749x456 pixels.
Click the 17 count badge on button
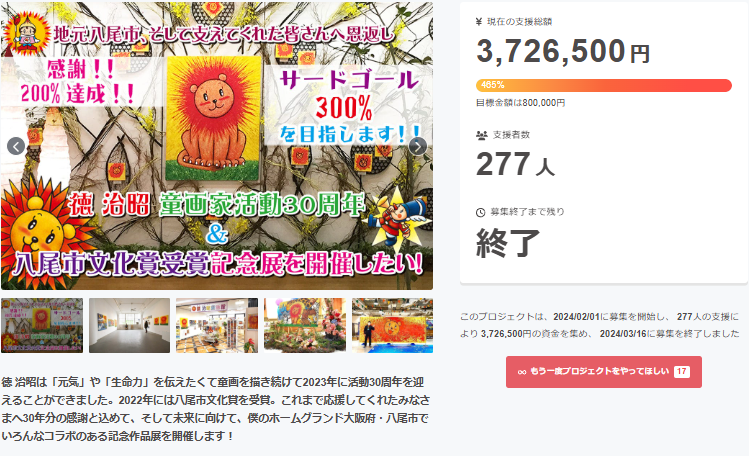click(x=682, y=371)
